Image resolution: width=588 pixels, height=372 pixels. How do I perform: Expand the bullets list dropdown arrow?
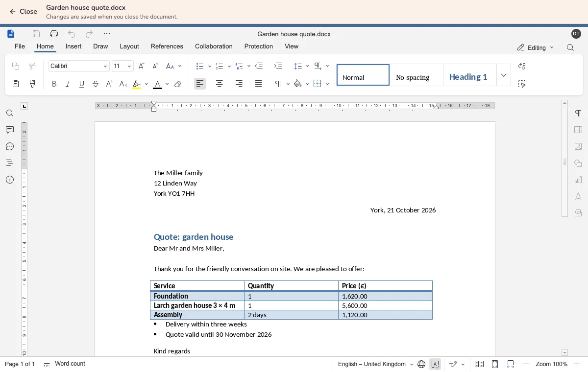click(x=210, y=66)
